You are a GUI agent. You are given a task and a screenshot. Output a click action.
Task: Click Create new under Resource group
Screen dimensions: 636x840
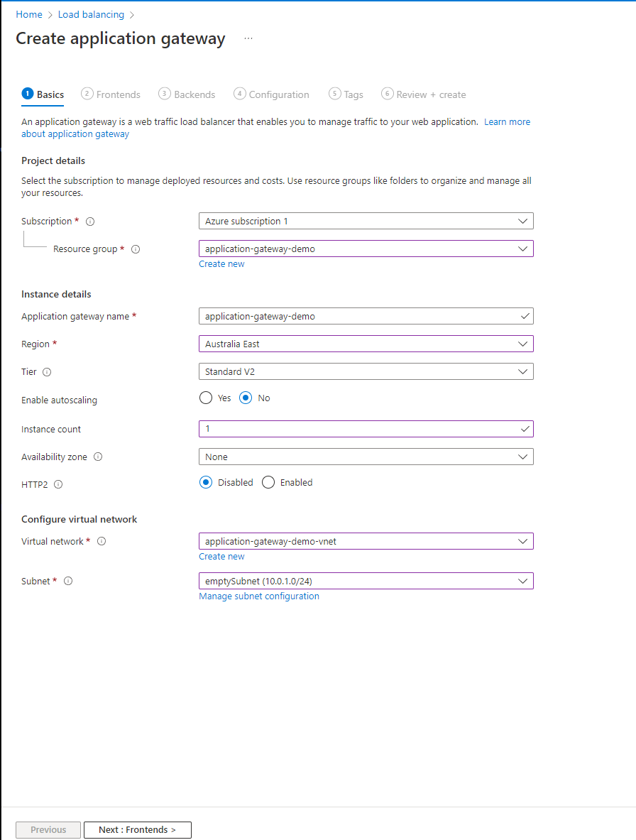point(221,263)
